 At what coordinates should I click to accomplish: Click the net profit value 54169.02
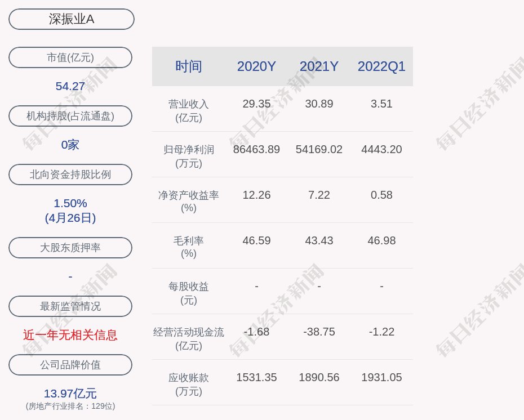point(319,149)
